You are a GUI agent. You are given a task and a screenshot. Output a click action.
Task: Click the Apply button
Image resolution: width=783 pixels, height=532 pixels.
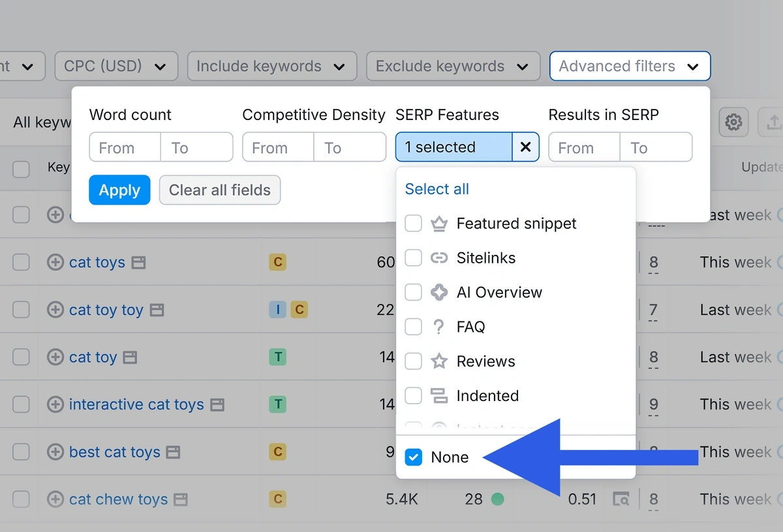tap(119, 190)
